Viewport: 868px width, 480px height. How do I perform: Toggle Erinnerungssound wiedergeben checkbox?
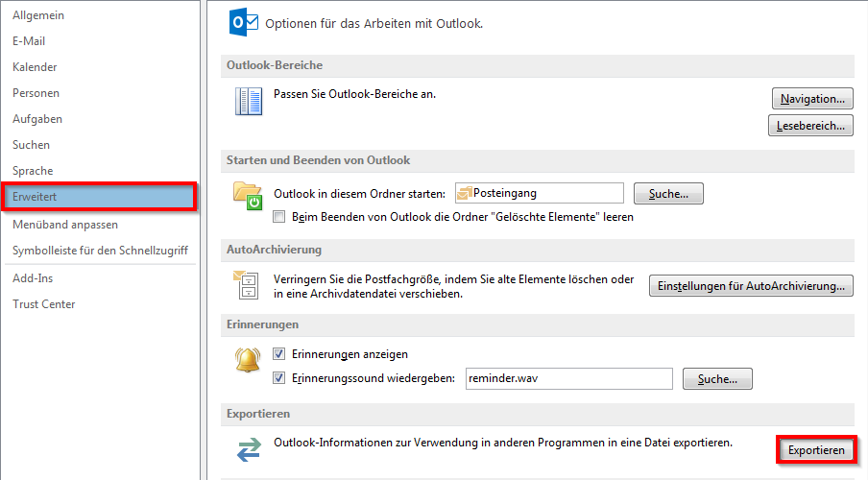279,378
